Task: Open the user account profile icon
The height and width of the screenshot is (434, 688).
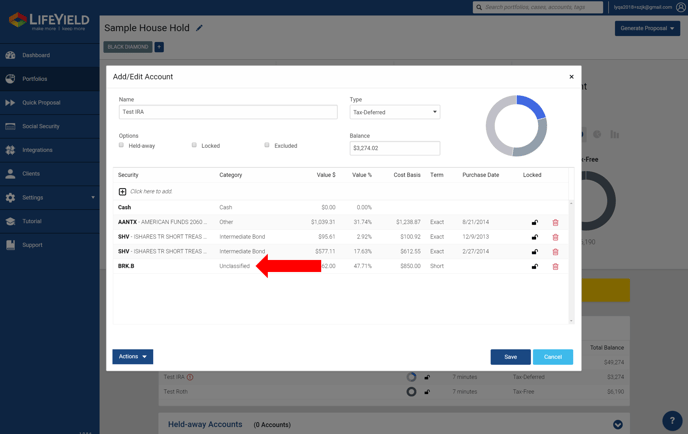Action: tap(681, 7)
